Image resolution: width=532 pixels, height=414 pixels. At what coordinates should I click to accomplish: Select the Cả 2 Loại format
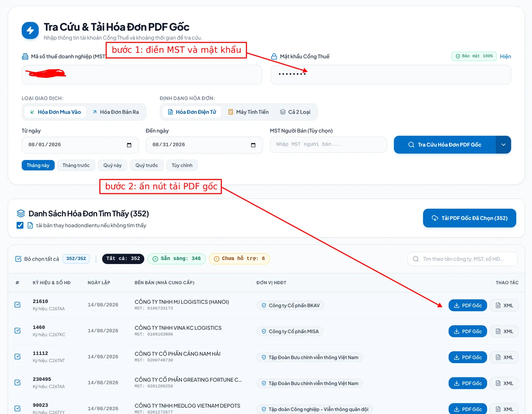(295, 112)
